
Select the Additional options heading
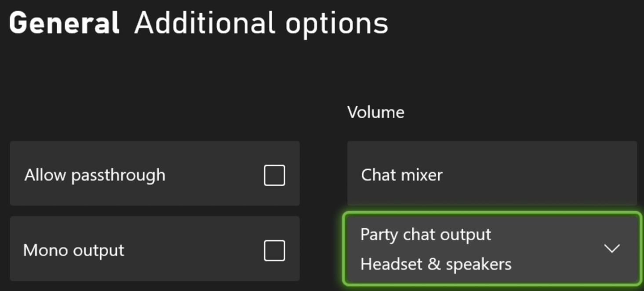[x=261, y=23]
